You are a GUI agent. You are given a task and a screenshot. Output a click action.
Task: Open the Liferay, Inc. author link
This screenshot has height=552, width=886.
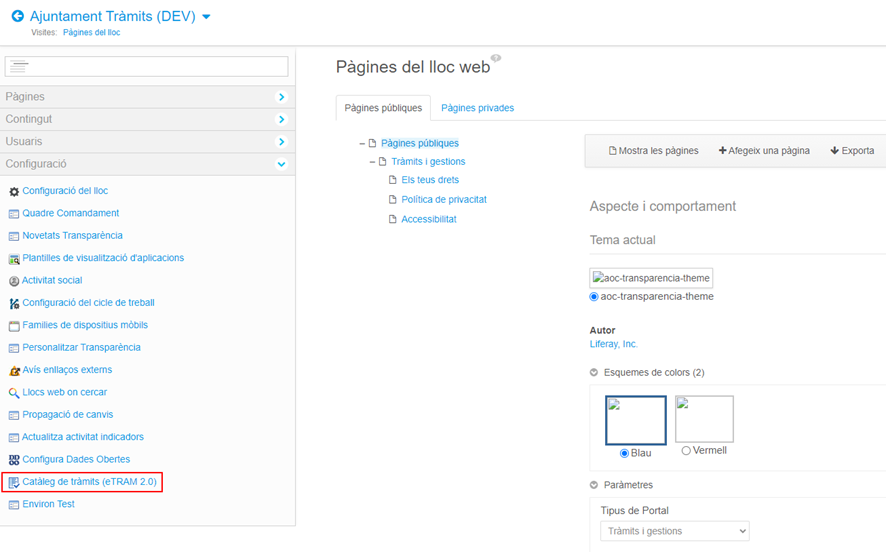pyautogui.click(x=613, y=344)
